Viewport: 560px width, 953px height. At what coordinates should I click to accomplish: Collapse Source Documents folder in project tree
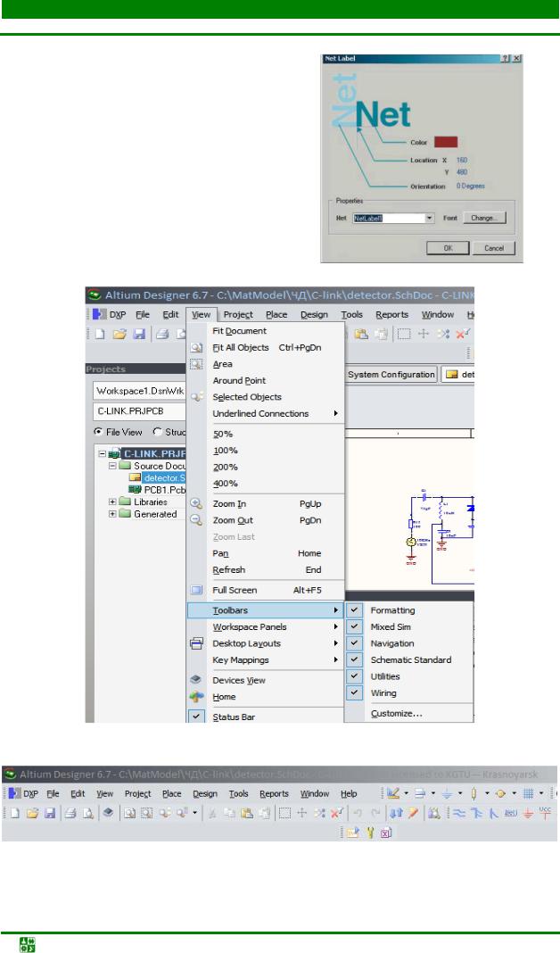pos(112,466)
